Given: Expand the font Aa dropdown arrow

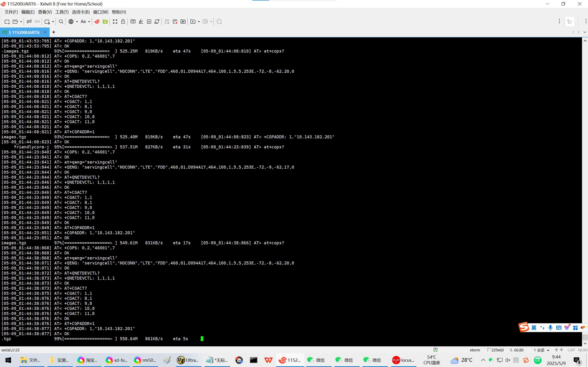Looking at the screenshot, I should [89, 22].
